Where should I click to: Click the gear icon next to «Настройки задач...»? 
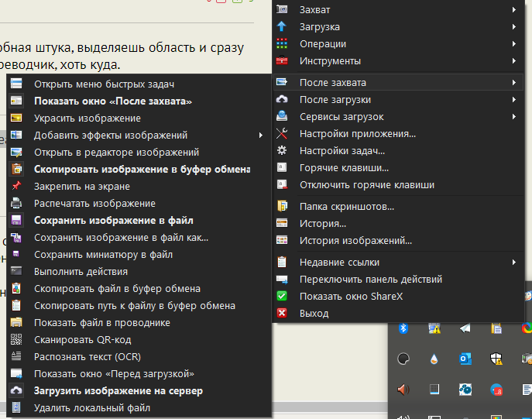coord(283,150)
